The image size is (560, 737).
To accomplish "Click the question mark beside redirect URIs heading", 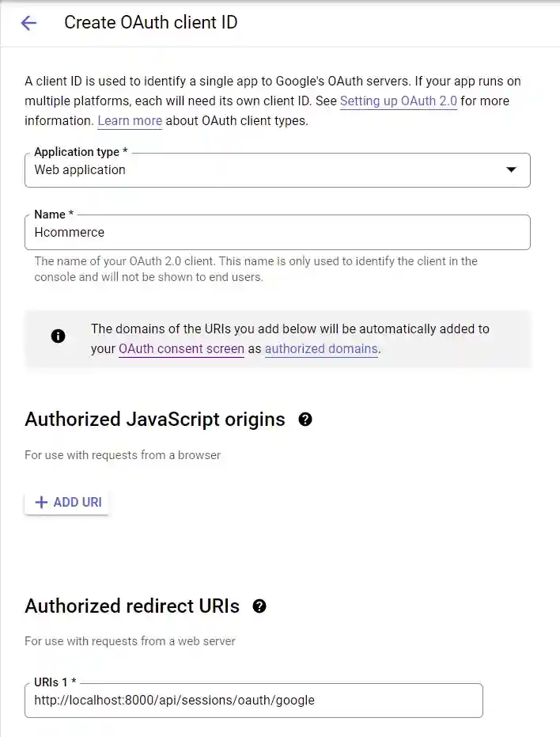I will (259, 606).
